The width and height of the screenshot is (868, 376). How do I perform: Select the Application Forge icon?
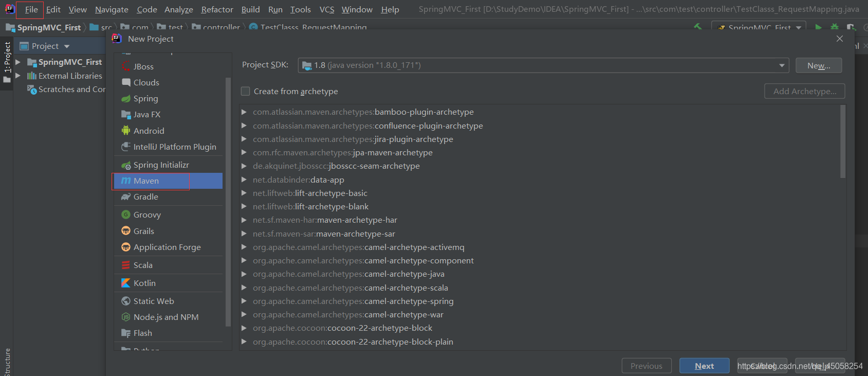coord(126,247)
